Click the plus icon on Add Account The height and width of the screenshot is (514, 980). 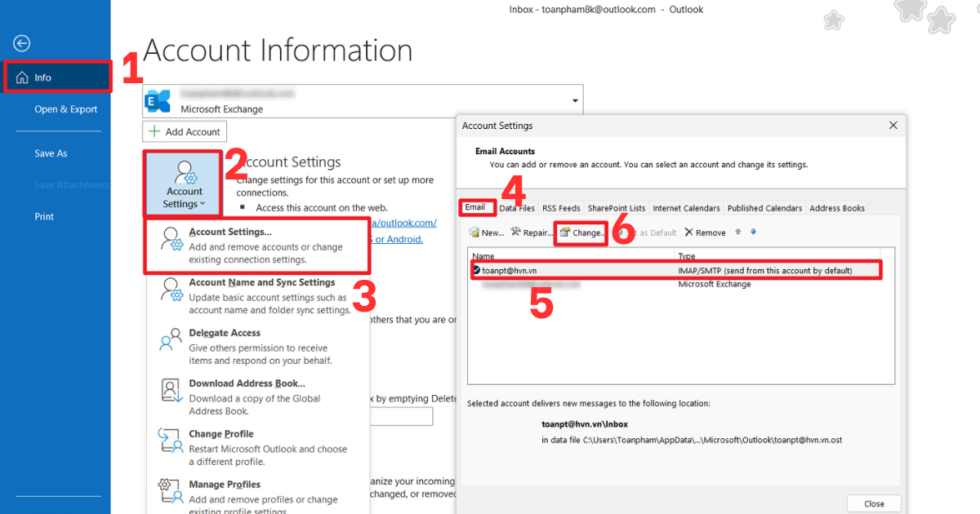(154, 131)
